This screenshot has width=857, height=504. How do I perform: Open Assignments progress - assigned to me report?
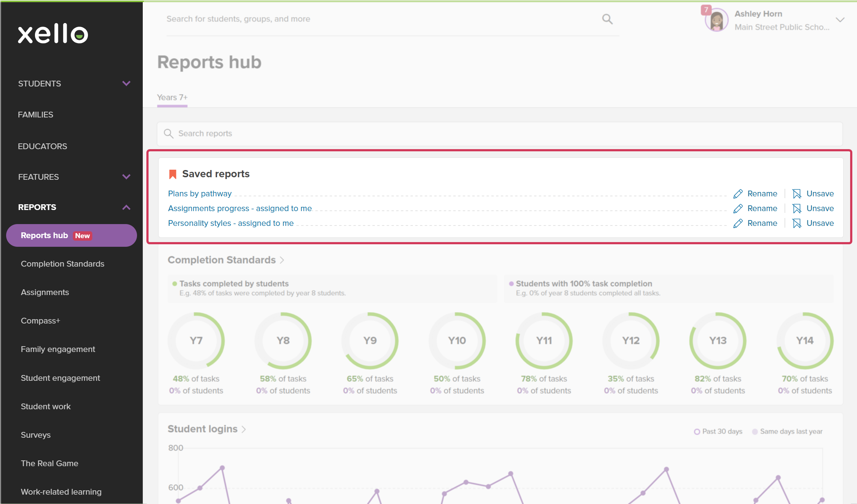click(240, 209)
